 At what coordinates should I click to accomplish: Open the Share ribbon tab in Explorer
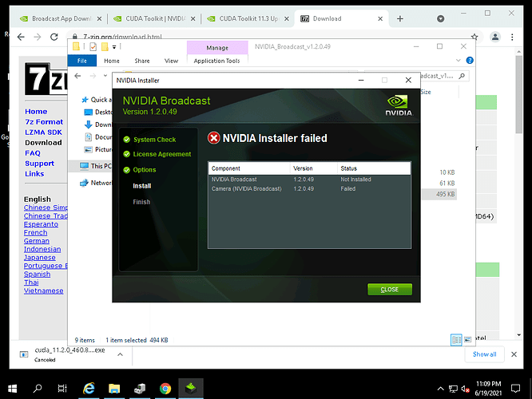click(142, 61)
